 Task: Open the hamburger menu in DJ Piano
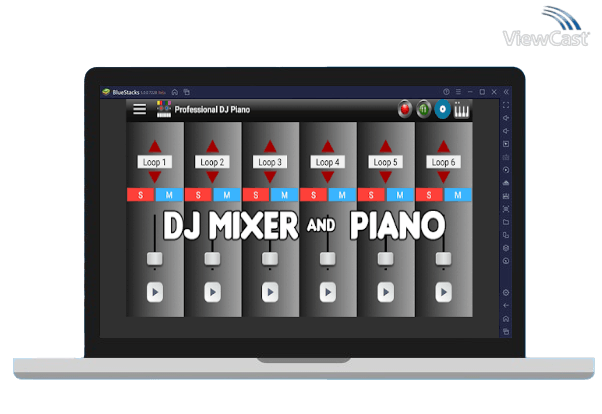point(139,109)
